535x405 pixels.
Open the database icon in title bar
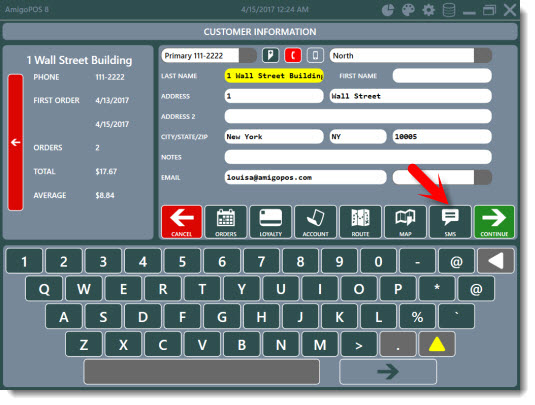449,10
